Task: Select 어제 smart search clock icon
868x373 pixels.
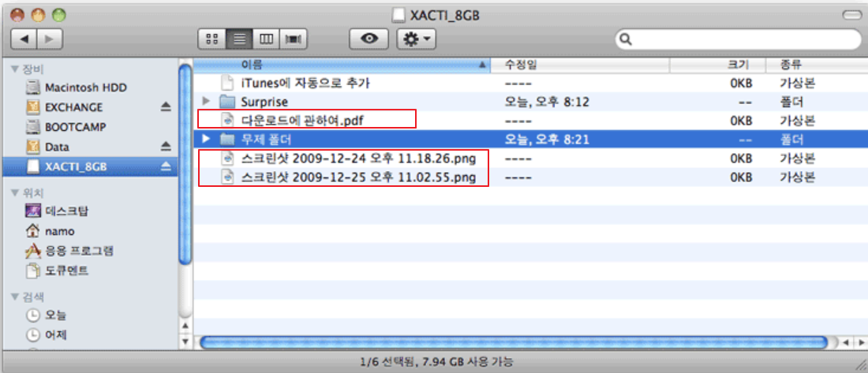Action: click(x=34, y=335)
